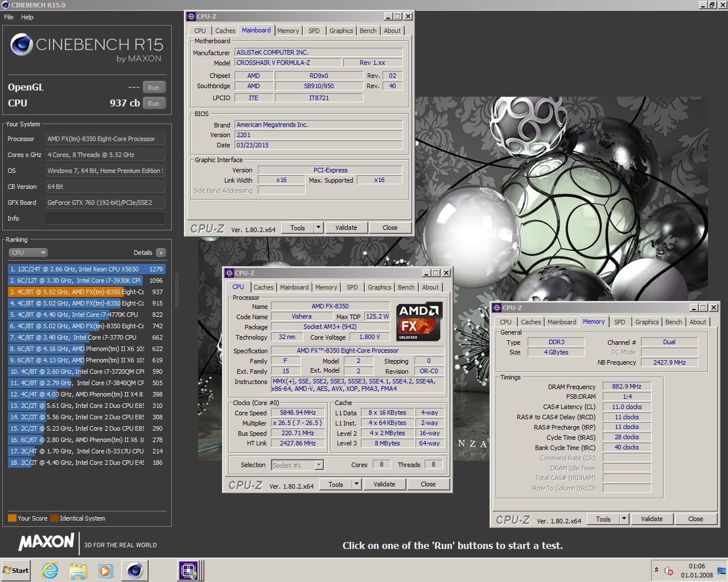Click Close button in processor CPU-Z window
Image resolution: width=728 pixels, height=582 pixels.
(x=428, y=484)
